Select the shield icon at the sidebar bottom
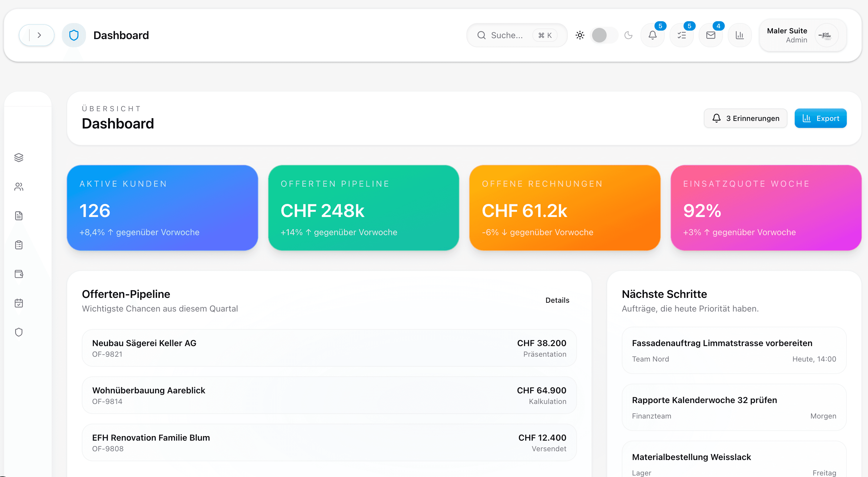Screen dimensions: 868x477 pos(18,332)
